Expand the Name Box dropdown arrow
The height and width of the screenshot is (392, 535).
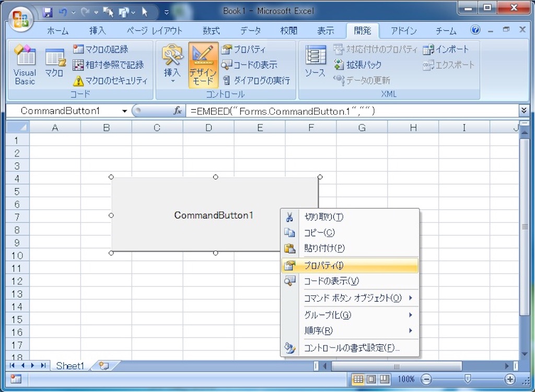coord(124,111)
